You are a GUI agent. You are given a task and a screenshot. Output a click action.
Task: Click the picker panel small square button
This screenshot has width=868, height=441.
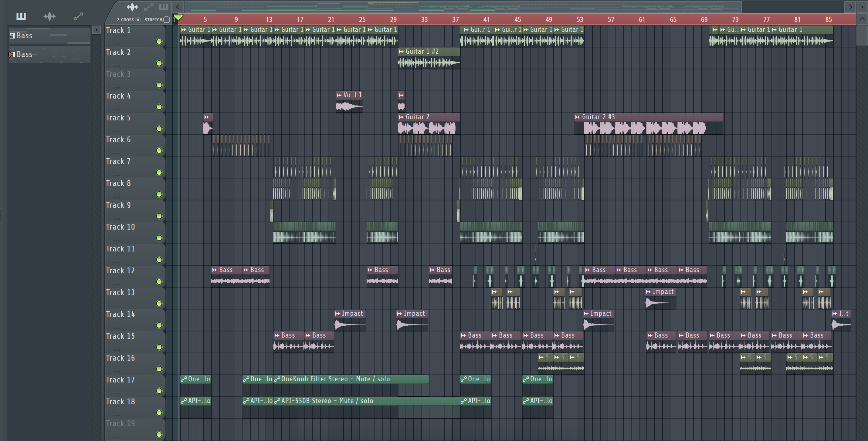[x=97, y=30]
